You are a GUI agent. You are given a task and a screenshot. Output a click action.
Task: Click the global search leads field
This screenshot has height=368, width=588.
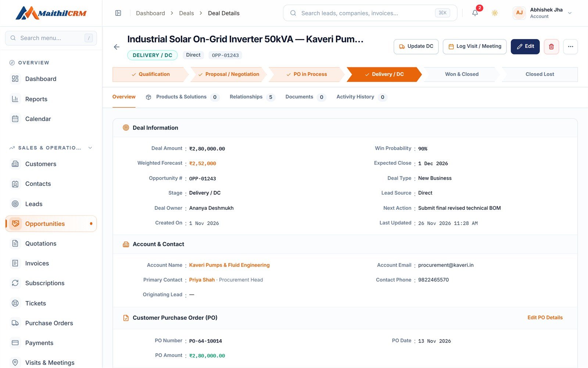tap(370, 13)
